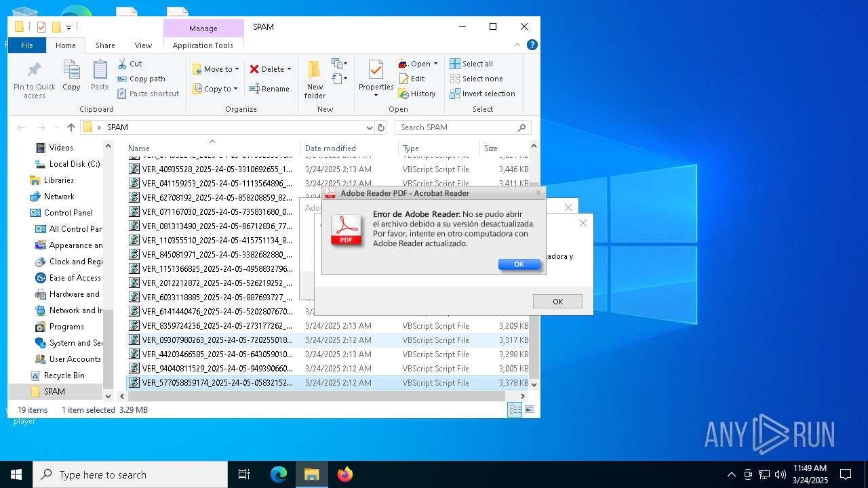This screenshot has width=868, height=488.
Task: Click the History command
Action: coord(417,94)
